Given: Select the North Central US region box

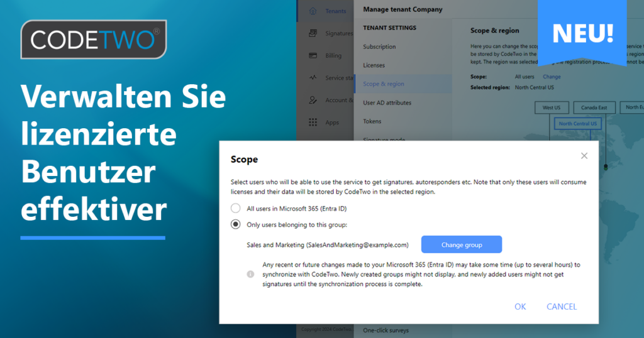Looking at the screenshot, I should click(x=577, y=124).
